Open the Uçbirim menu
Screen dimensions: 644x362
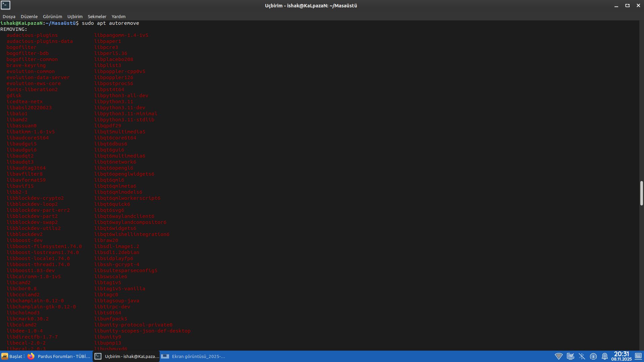point(75,16)
